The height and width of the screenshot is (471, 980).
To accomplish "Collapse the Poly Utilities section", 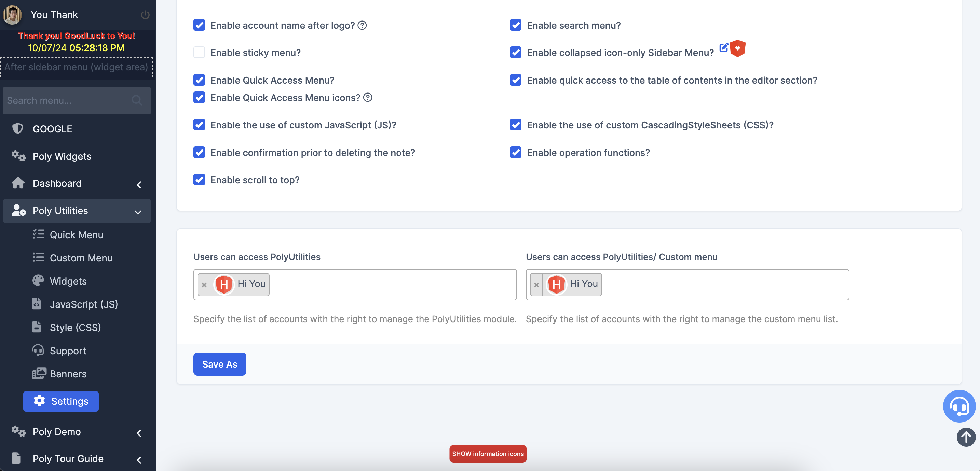I will [x=138, y=211].
